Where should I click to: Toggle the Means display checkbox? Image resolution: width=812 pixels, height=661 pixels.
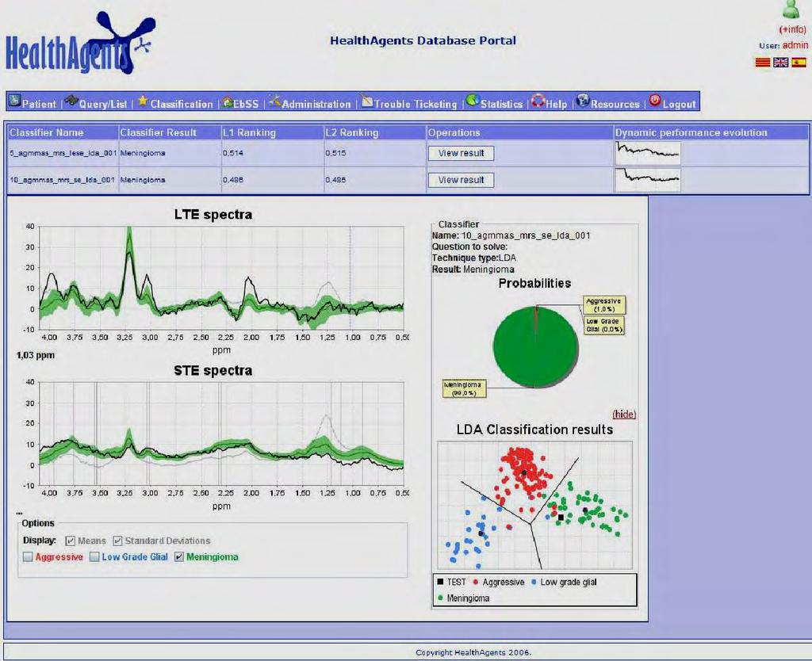[71, 541]
